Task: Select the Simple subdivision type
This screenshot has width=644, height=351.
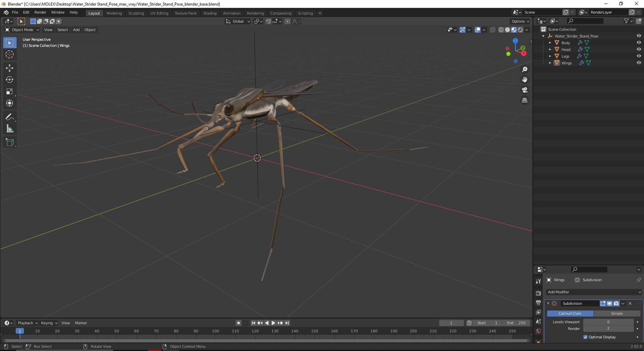Action: (x=617, y=313)
